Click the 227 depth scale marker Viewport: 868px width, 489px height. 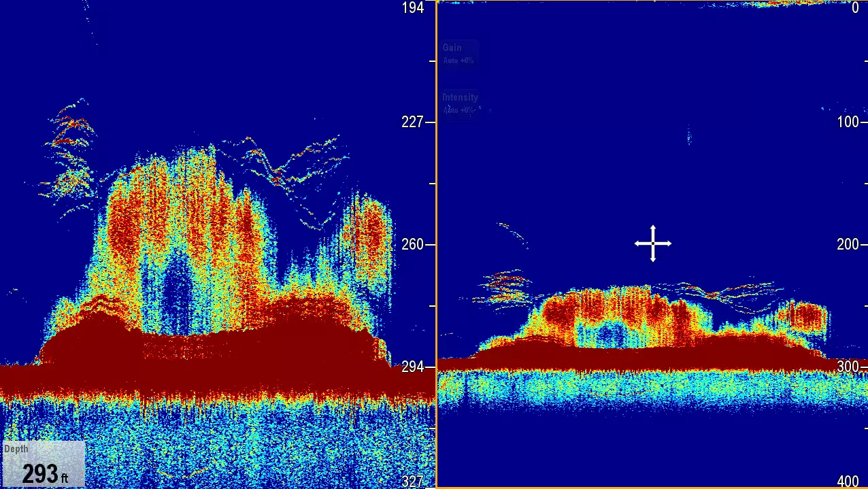pyautogui.click(x=413, y=122)
